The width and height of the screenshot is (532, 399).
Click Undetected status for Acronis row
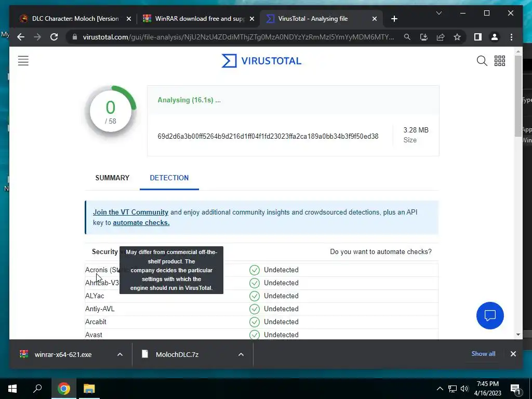coord(281,270)
